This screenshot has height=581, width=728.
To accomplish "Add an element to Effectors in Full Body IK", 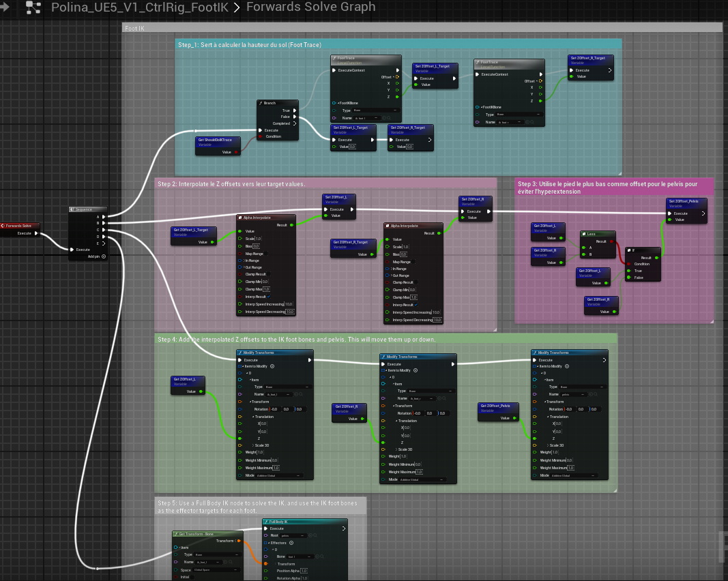I will click(x=291, y=543).
